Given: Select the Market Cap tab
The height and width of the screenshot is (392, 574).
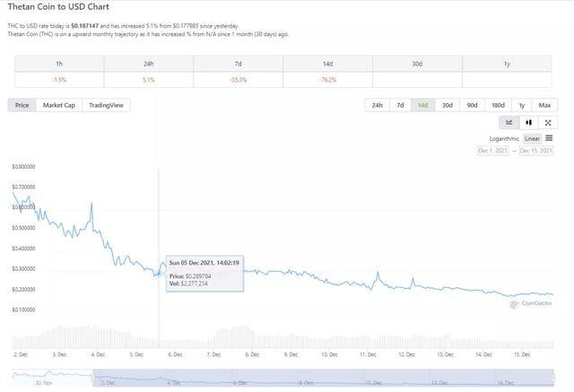Looking at the screenshot, I should tap(59, 105).
